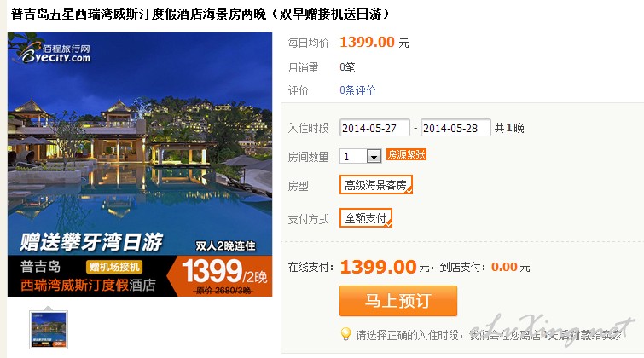Image resolution: width=644 pixels, height=358 pixels.
Task: Click the check-in date field 2014-05-27
Action: [374, 128]
